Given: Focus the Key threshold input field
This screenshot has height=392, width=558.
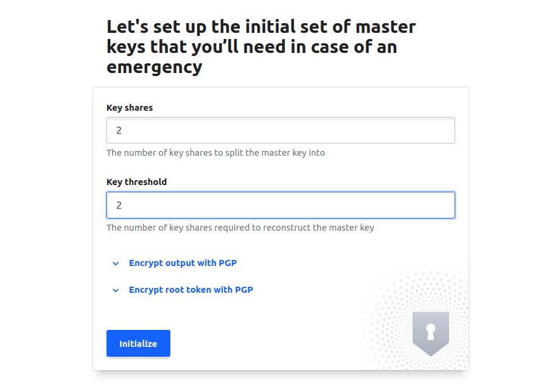Looking at the screenshot, I should pos(281,205).
